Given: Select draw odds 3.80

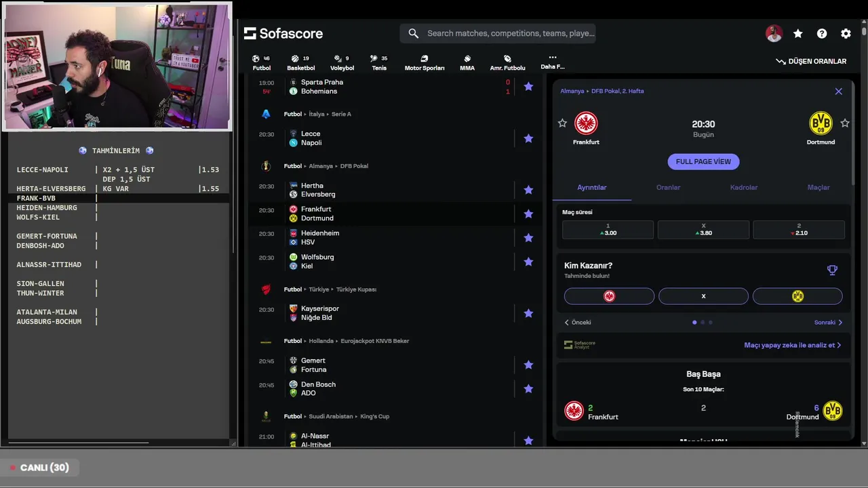Looking at the screenshot, I should click(x=703, y=230).
